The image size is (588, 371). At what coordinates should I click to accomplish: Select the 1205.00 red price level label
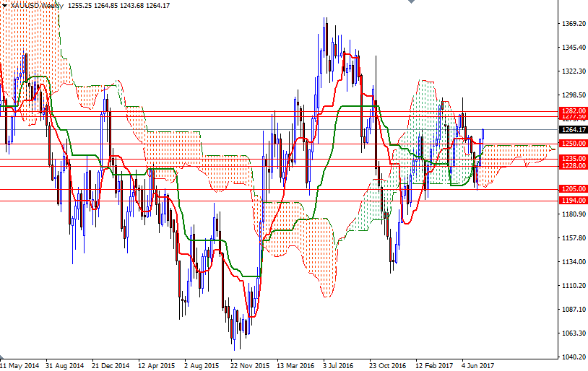[x=573, y=189]
